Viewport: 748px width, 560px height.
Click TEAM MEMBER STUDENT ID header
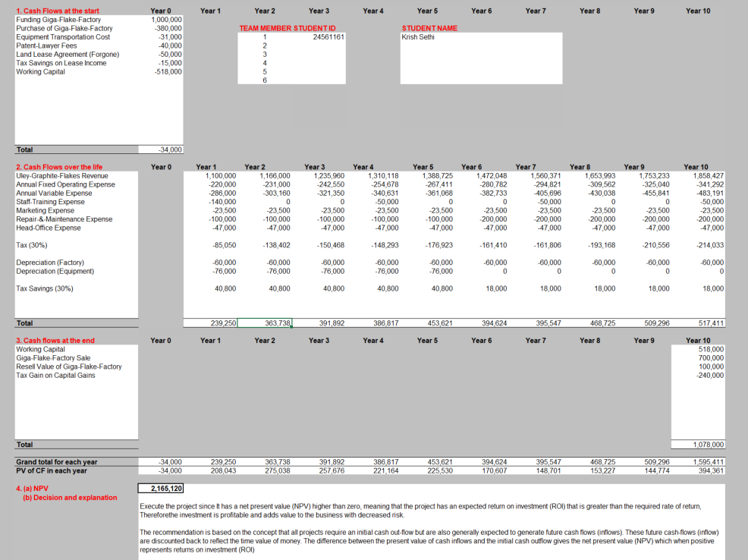click(288, 28)
